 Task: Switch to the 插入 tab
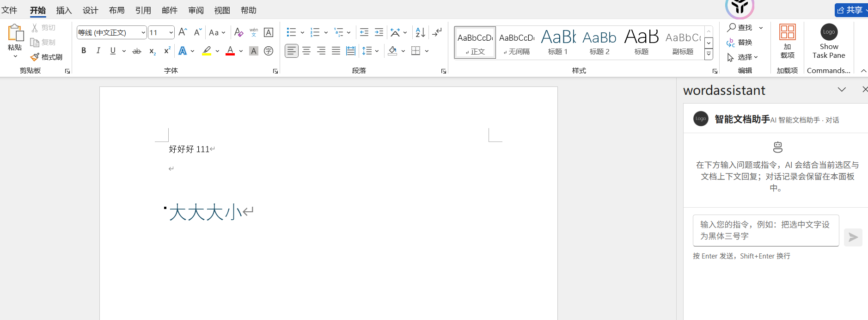coord(64,10)
